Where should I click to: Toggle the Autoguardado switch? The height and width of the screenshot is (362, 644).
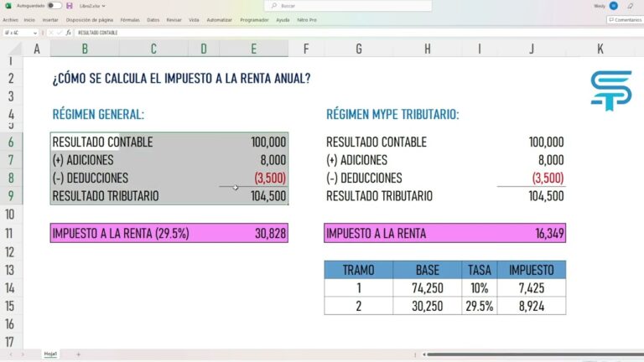coord(55,6)
